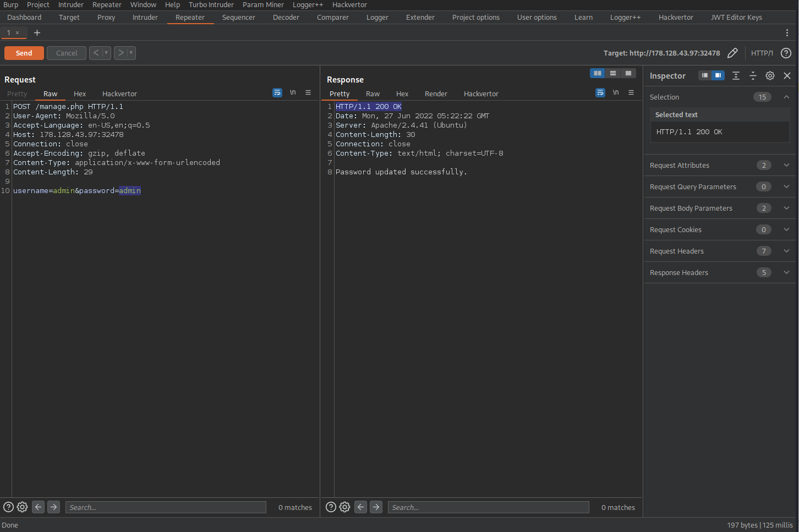Go to previous match in Request search
This screenshot has width=799, height=532.
click(38, 507)
